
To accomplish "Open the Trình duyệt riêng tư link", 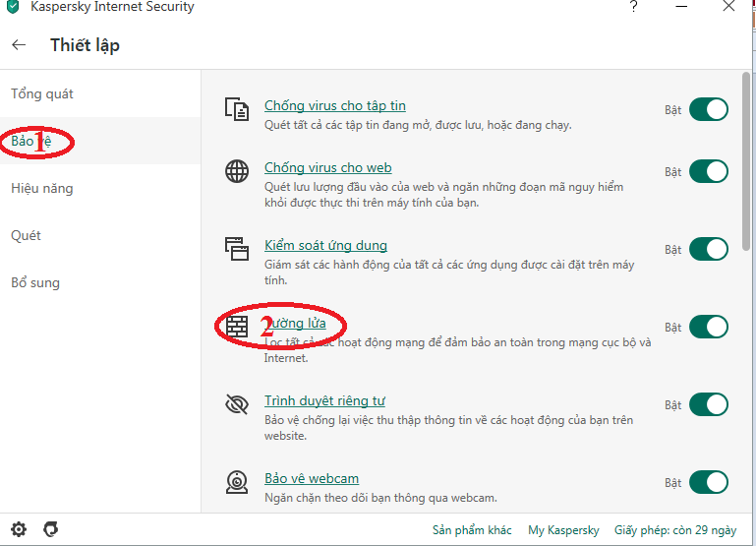I will [324, 401].
